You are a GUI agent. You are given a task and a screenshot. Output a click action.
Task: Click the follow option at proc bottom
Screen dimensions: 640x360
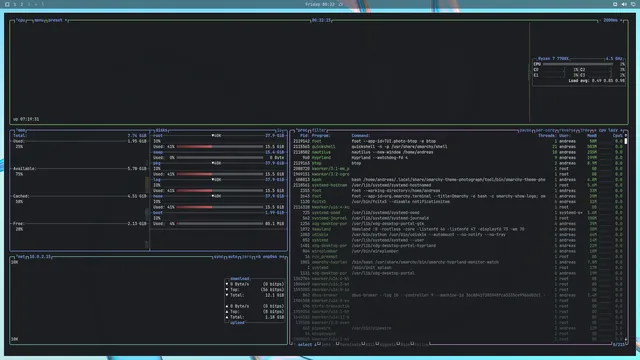click(422, 344)
